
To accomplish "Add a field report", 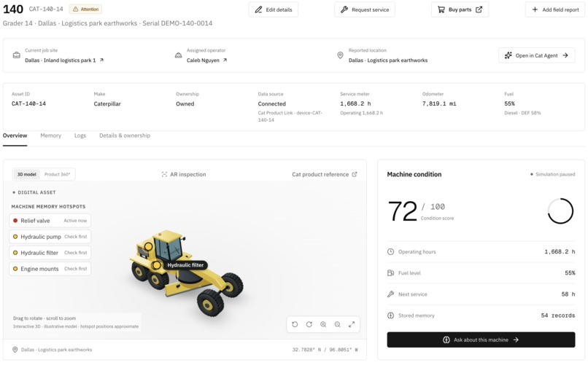I will (555, 9).
